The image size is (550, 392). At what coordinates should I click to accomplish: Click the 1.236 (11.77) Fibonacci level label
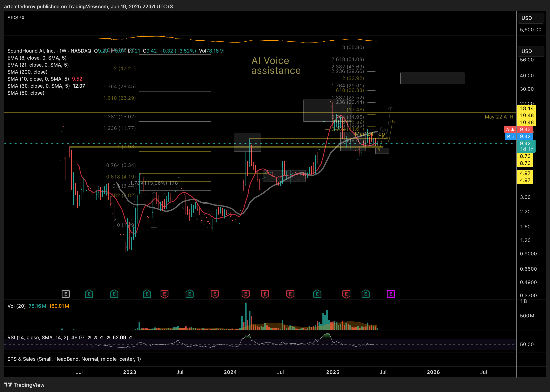pyautogui.click(x=120, y=128)
